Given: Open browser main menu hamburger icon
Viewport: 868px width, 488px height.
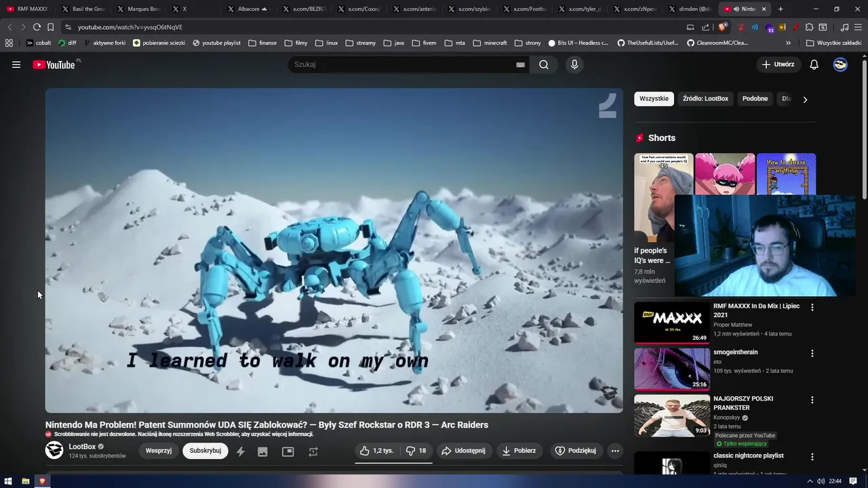Looking at the screenshot, I should tap(859, 27).
